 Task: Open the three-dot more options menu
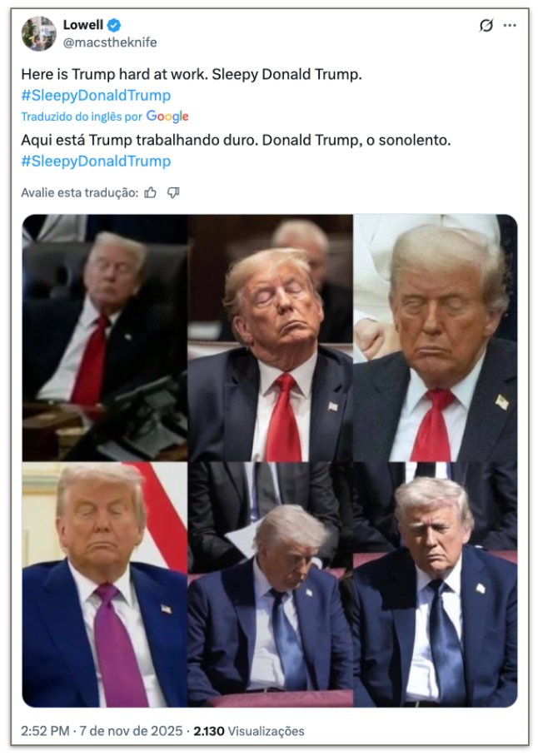510,26
